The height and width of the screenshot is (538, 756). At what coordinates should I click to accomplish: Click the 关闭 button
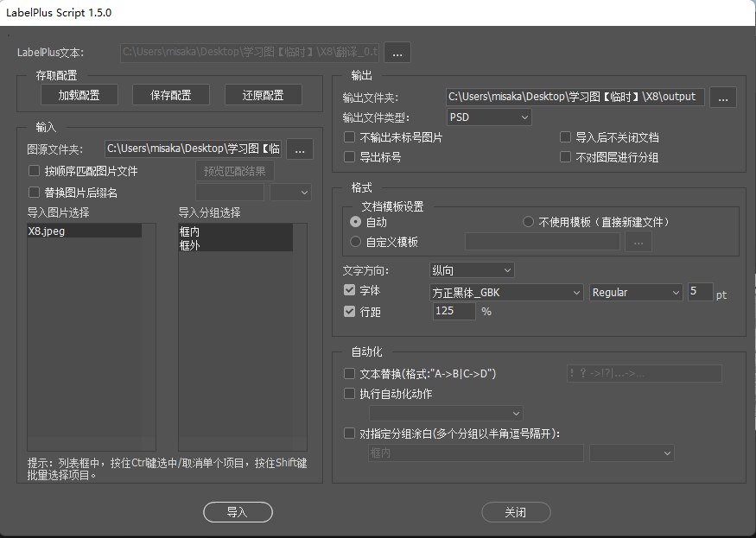pyautogui.click(x=516, y=512)
